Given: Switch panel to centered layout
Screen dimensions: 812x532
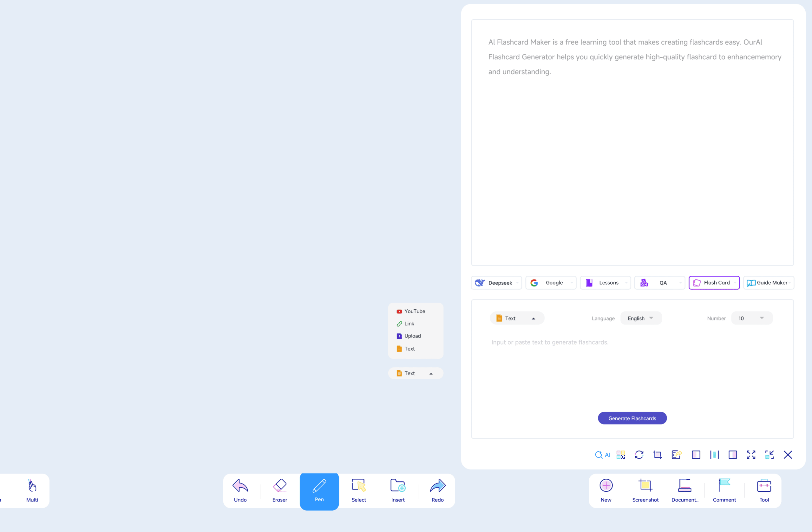Looking at the screenshot, I should 714,455.
